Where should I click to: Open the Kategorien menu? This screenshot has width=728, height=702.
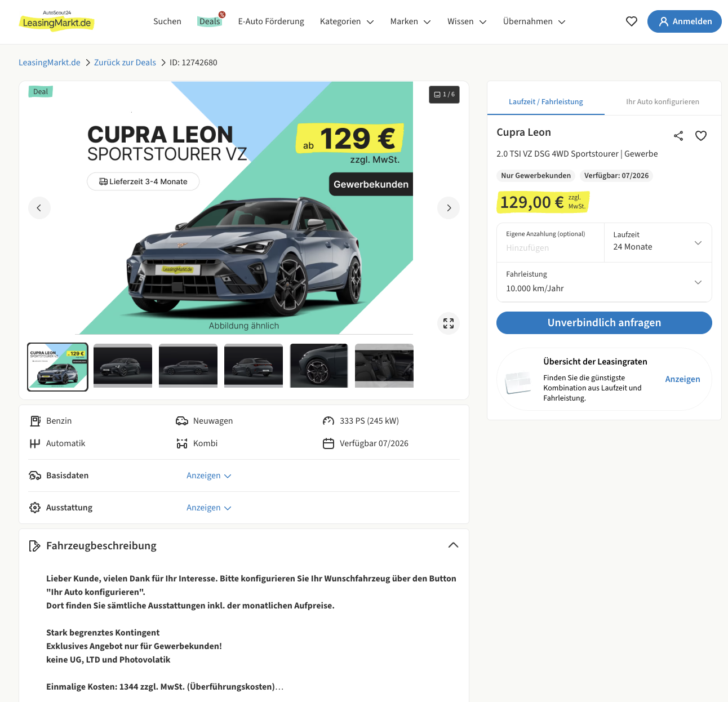pos(347,21)
